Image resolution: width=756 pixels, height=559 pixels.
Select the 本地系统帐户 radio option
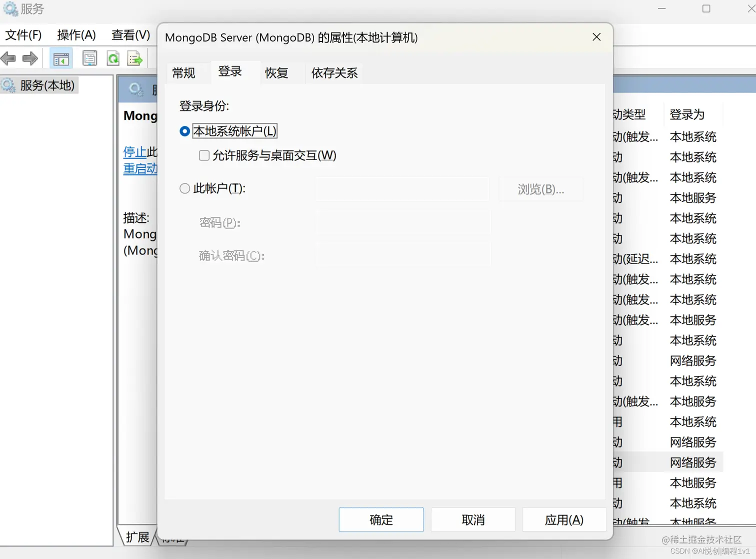point(184,131)
